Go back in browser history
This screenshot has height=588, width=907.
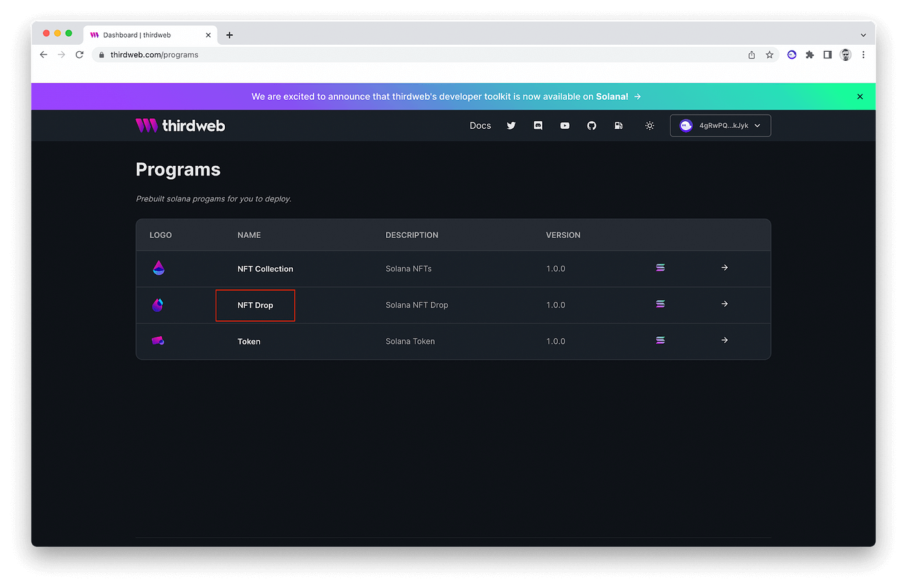[43, 55]
